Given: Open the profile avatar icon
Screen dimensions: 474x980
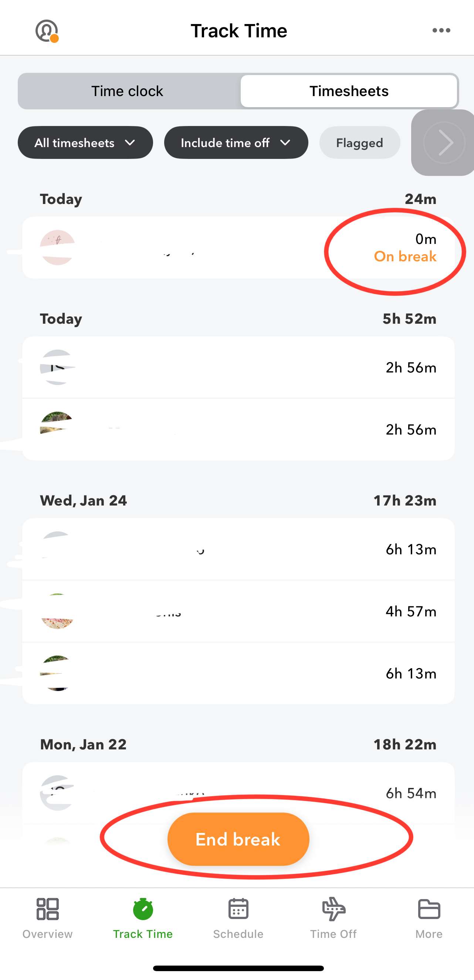Looking at the screenshot, I should click(47, 30).
